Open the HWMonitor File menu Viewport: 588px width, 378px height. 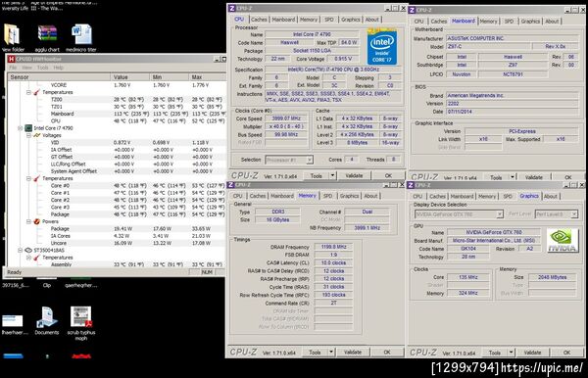click(x=13, y=68)
